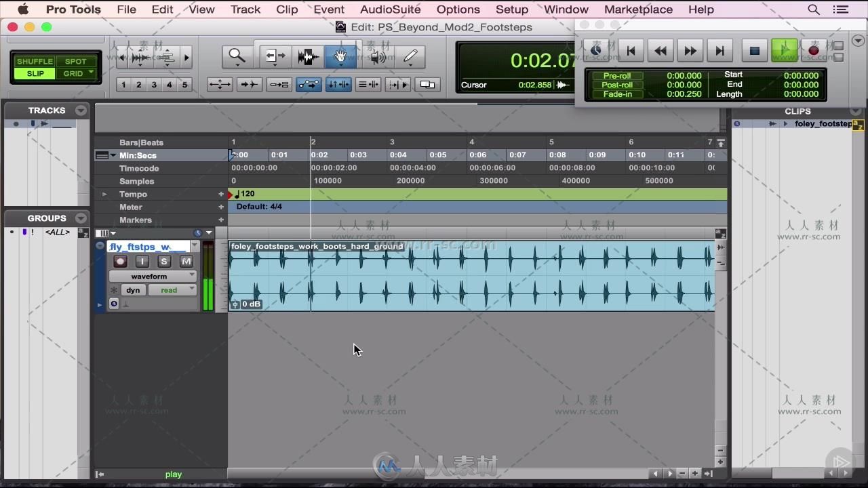Select the Grabber hand tool

pos(340,56)
